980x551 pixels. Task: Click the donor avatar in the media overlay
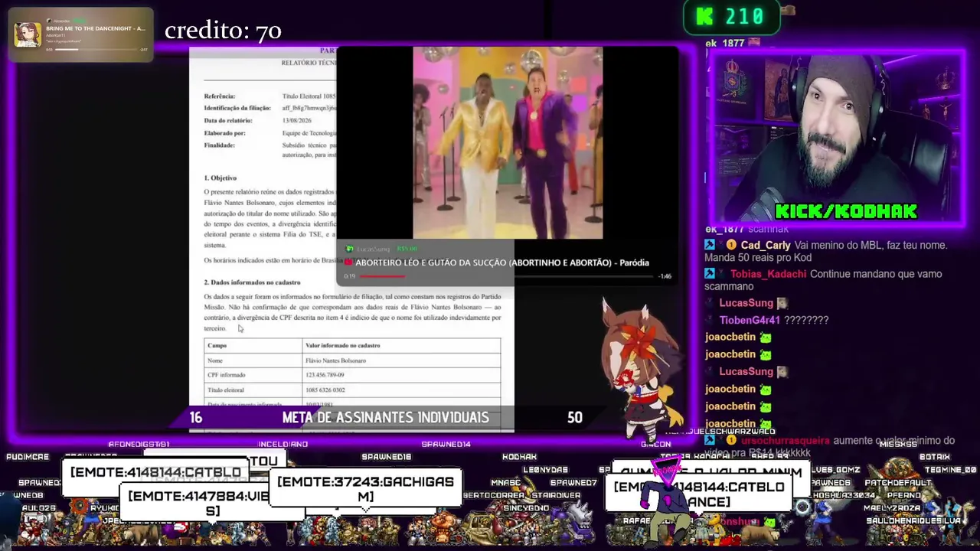[349, 249]
